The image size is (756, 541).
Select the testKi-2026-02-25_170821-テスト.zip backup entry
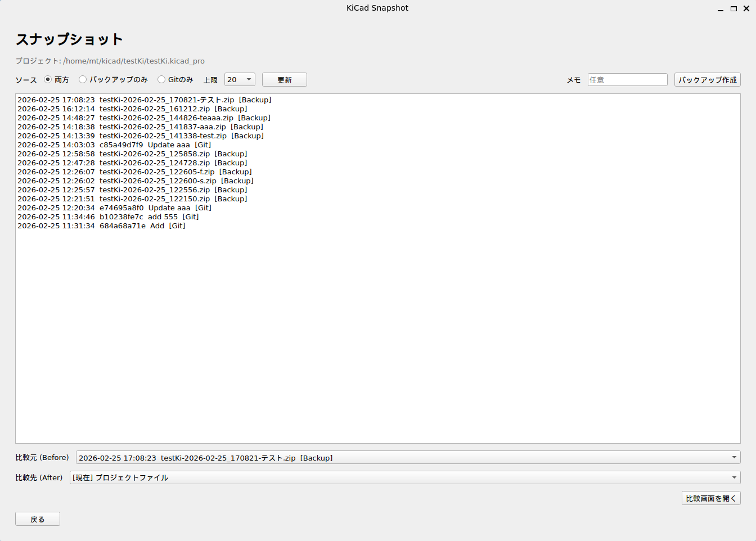coord(145,100)
